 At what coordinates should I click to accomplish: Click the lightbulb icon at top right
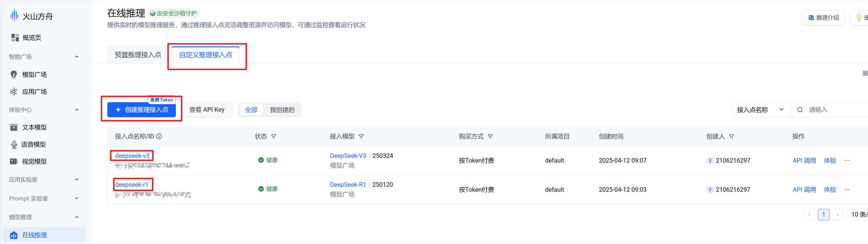(x=859, y=18)
